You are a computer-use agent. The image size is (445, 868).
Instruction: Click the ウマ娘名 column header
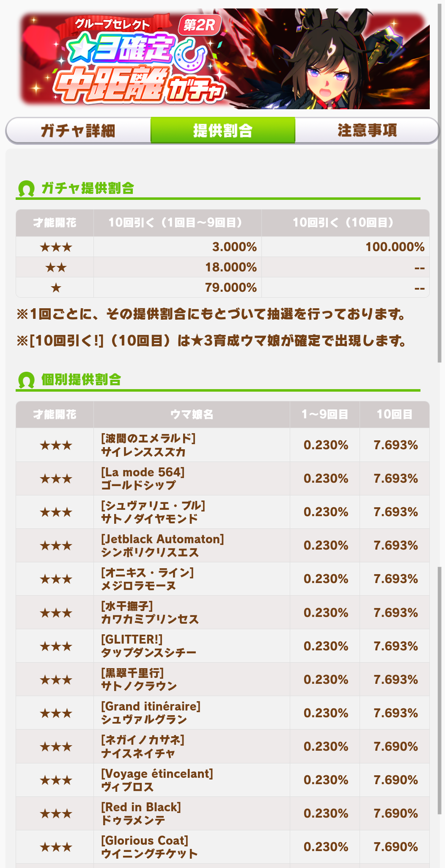tap(192, 415)
